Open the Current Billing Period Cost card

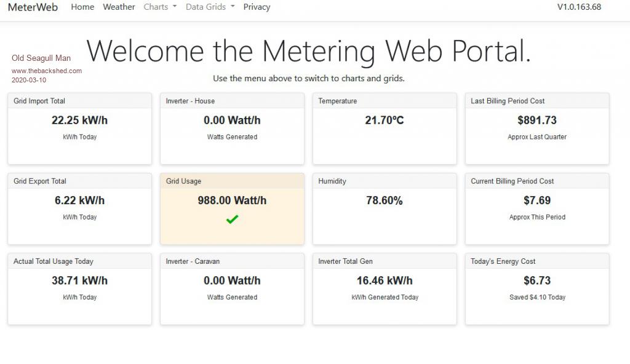pyautogui.click(x=537, y=208)
